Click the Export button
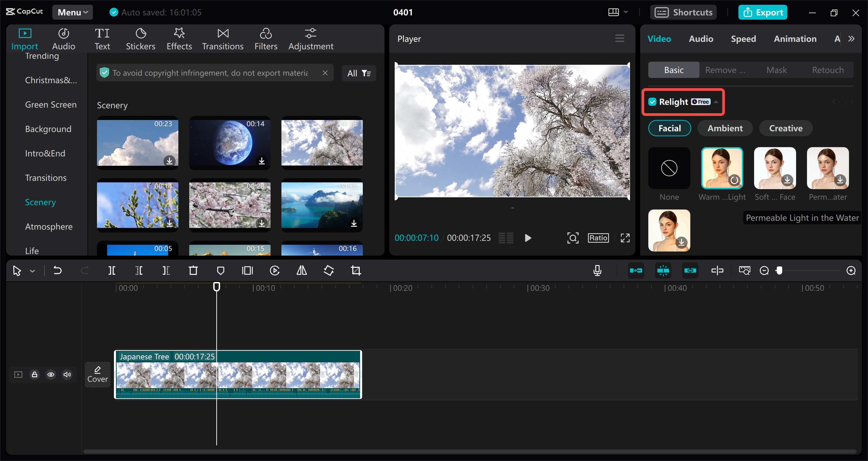 point(763,12)
